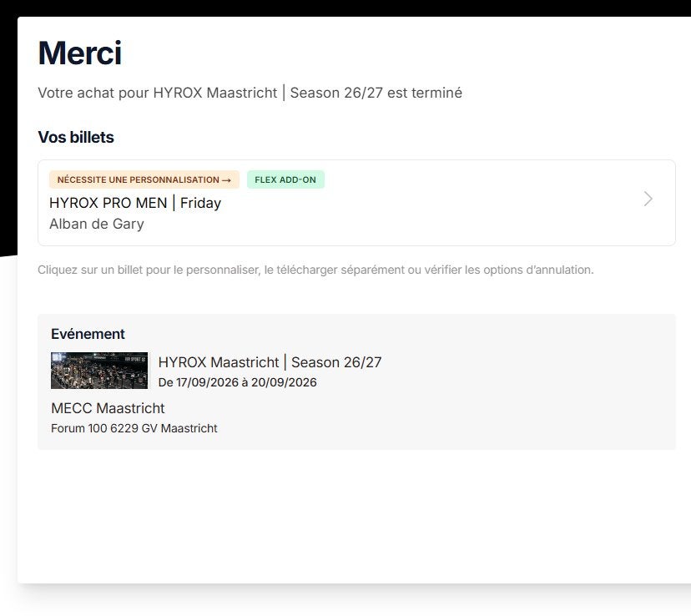Click the venue name MECC Maastricht

(x=108, y=408)
